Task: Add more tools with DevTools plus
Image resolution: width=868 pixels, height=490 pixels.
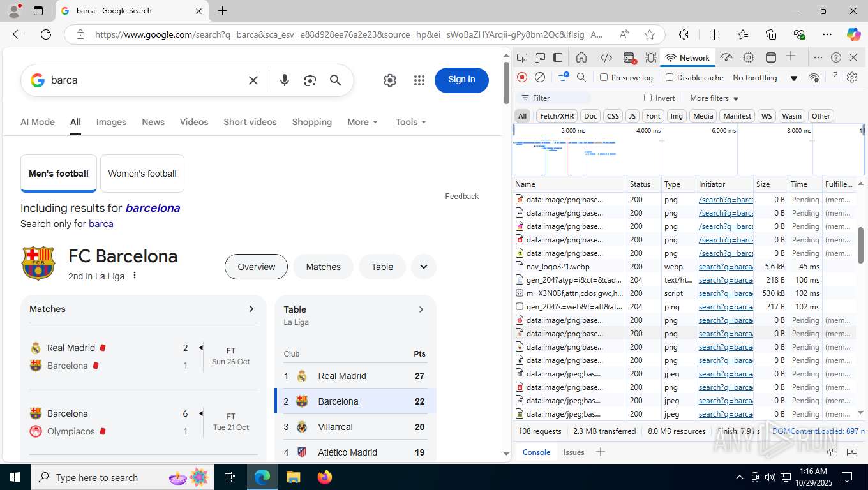Action: 791,57
